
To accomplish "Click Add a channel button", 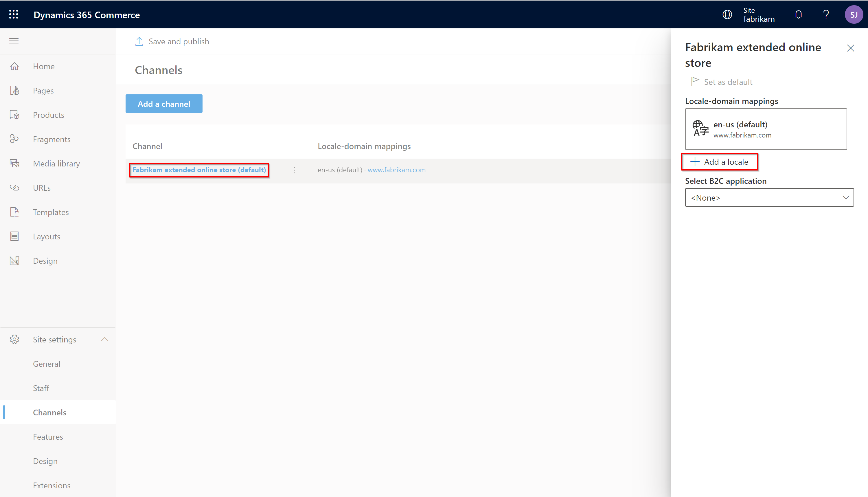I will [164, 104].
